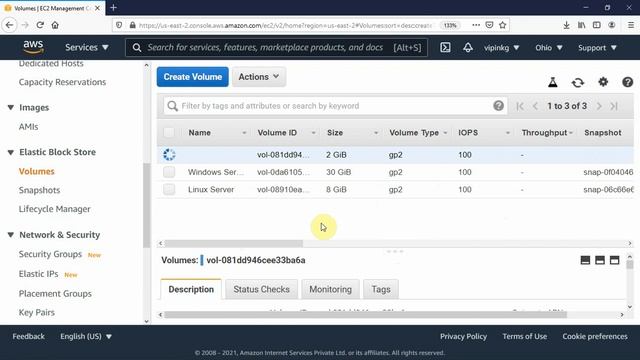Set details pane to half-height layout
Image resolution: width=640 pixels, height=360 pixels.
(x=600, y=260)
